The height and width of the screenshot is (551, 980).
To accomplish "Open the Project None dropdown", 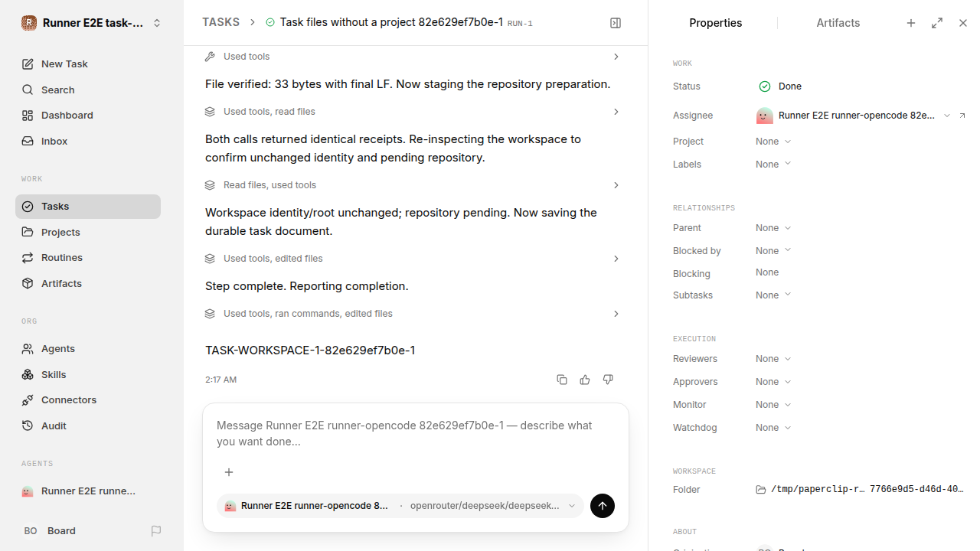I will coord(773,142).
